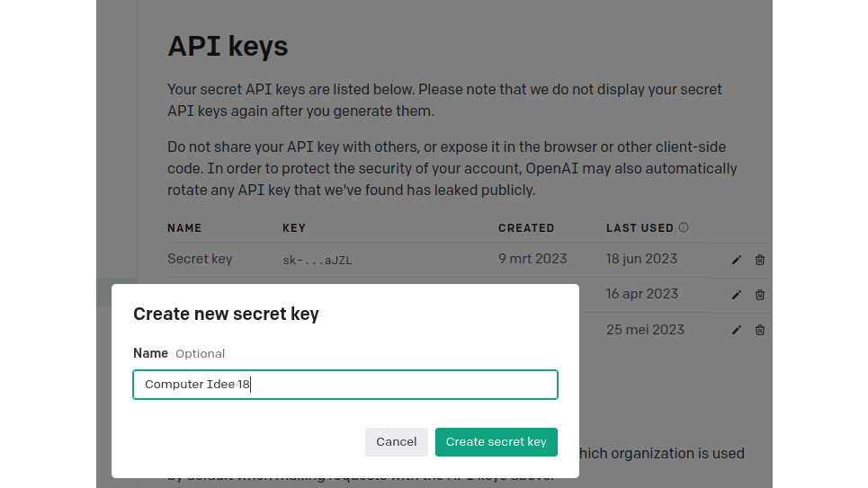Edit the key last used 16 apr 2023
This screenshot has height=488, width=868.
737,295
